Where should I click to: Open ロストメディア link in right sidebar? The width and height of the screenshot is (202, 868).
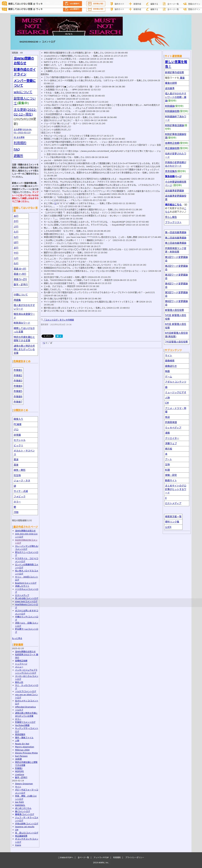(173, 503)
